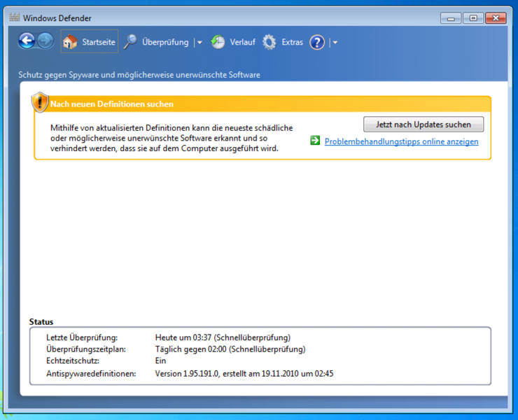Expand the dropdown arrow next to Überprüfung
Screen dimensions: 518x420
(x=199, y=43)
